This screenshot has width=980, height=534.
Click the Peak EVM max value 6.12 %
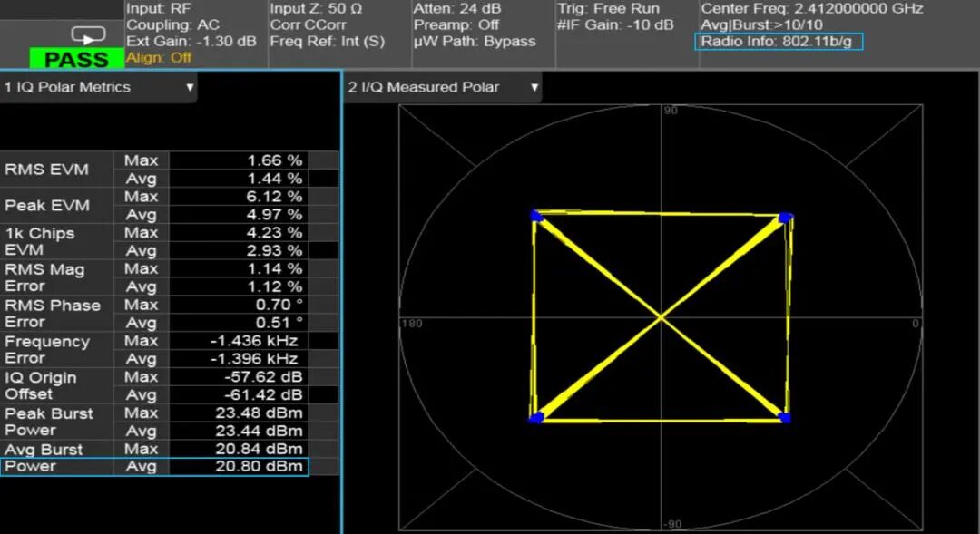(240, 197)
